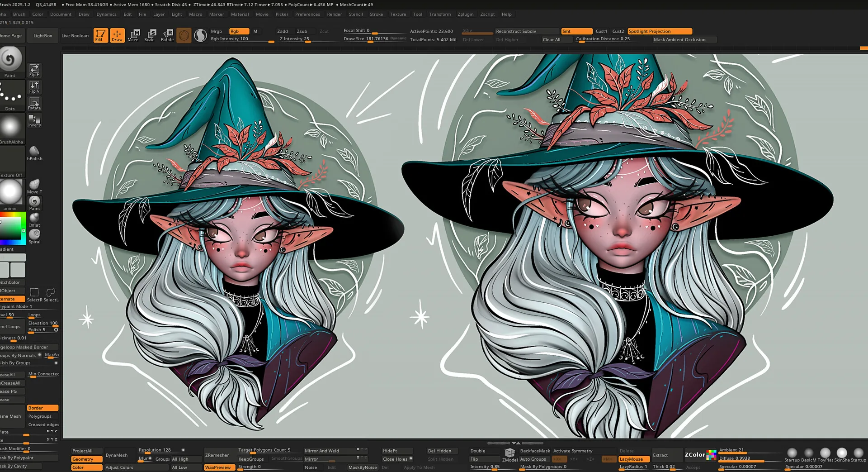Image resolution: width=868 pixels, height=472 pixels.
Task: Select the BasicM material sphere
Action: [x=809, y=455]
